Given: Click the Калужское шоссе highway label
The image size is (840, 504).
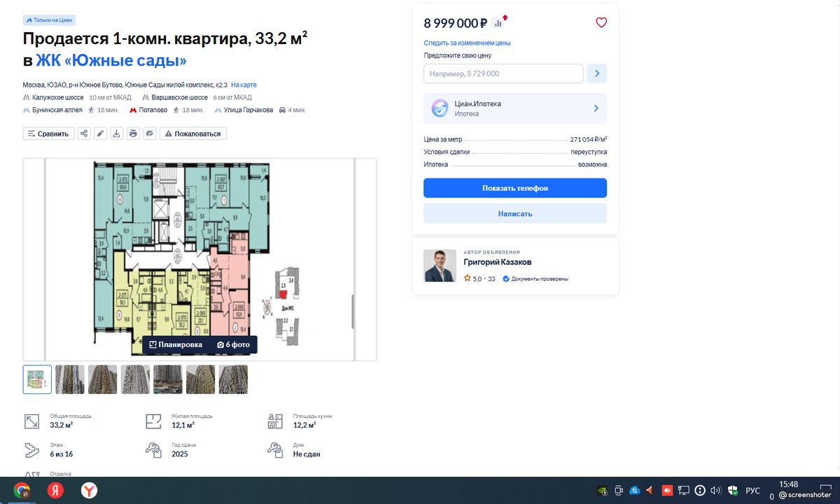Looking at the screenshot, I should pyautogui.click(x=58, y=97).
